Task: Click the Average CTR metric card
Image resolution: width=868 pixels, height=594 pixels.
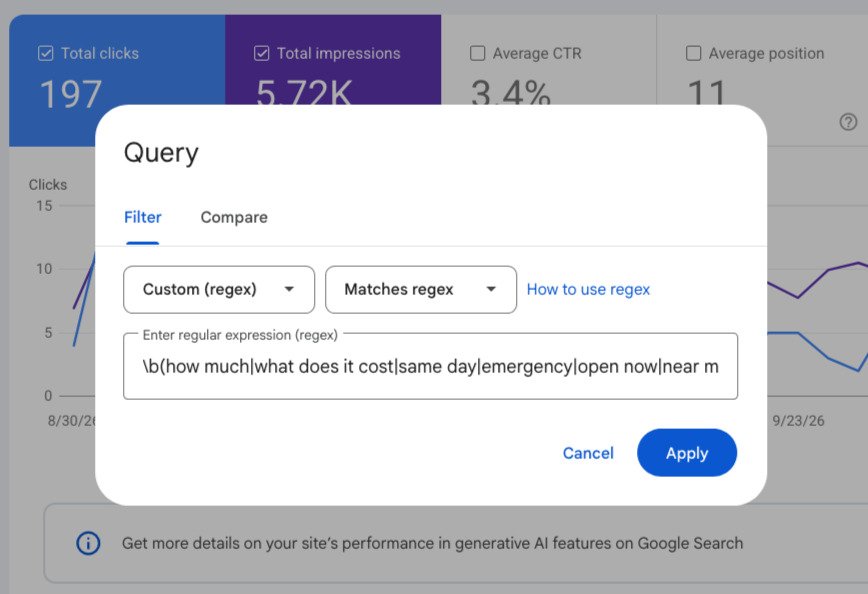Action: (x=549, y=60)
